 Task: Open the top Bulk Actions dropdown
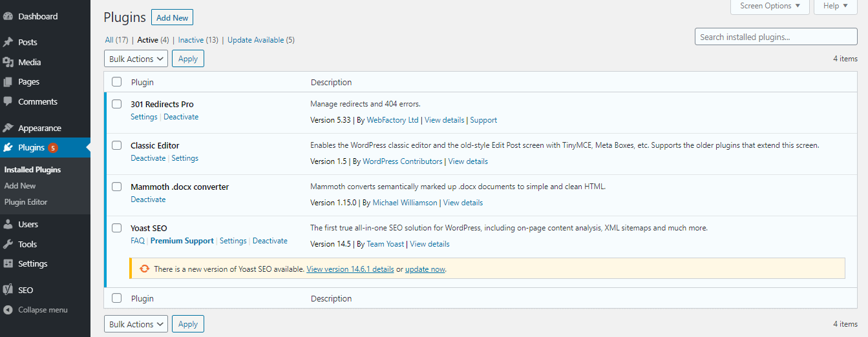coord(136,59)
